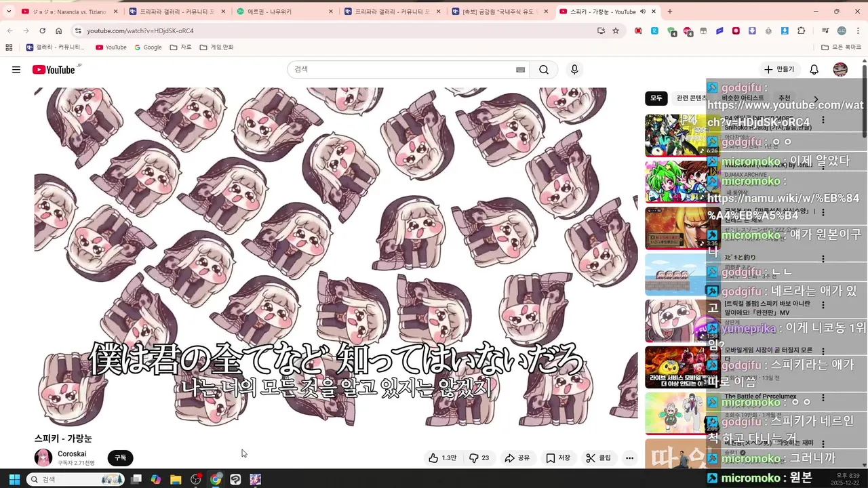This screenshot has width=868, height=488.
Task: Open 자료 bookmarks folder
Action: coord(180,47)
